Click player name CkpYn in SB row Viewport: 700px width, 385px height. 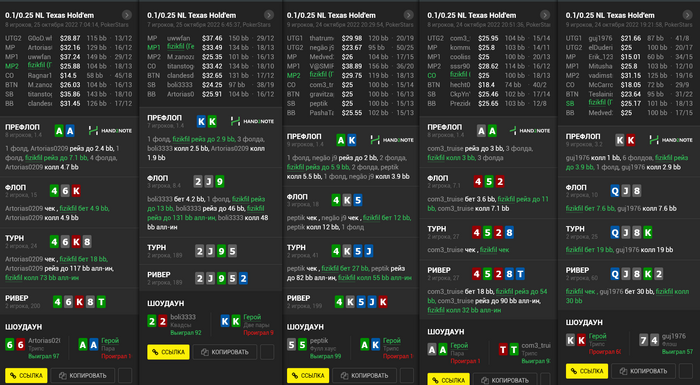(x=460, y=94)
